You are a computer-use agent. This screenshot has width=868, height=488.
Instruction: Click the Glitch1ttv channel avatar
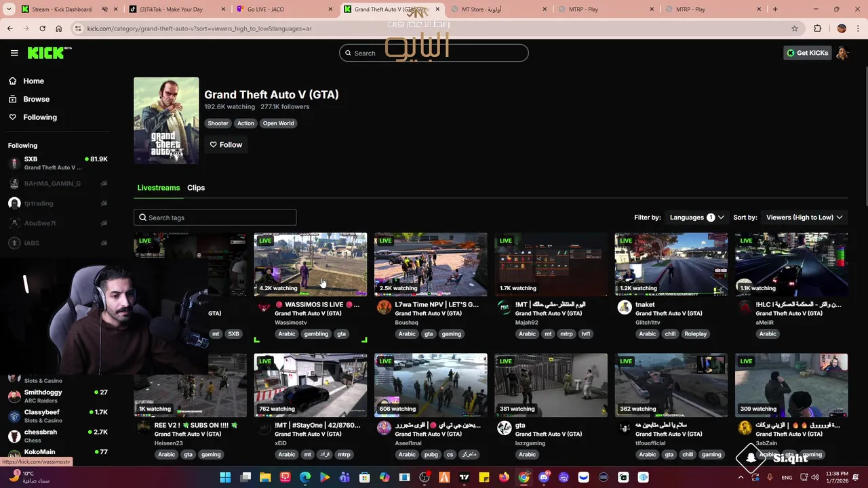tap(624, 308)
